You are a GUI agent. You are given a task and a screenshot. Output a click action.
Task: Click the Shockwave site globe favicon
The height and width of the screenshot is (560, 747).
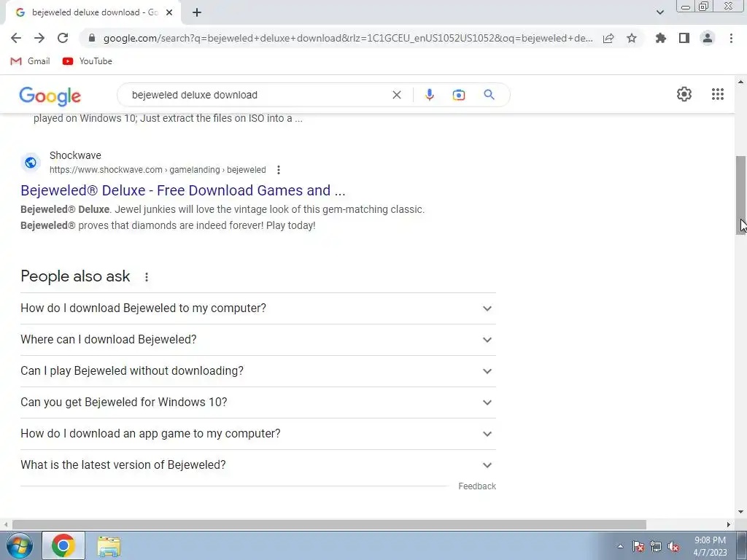(x=31, y=163)
